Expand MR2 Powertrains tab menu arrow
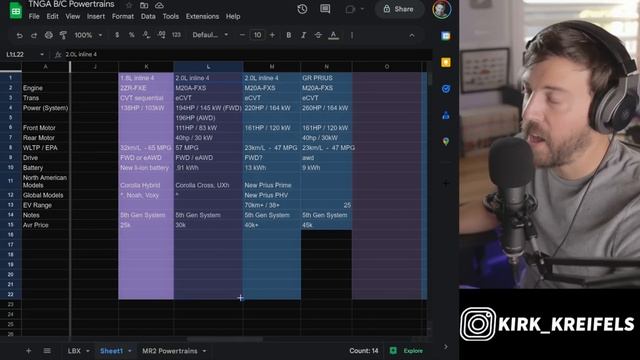 pos(204,351)
